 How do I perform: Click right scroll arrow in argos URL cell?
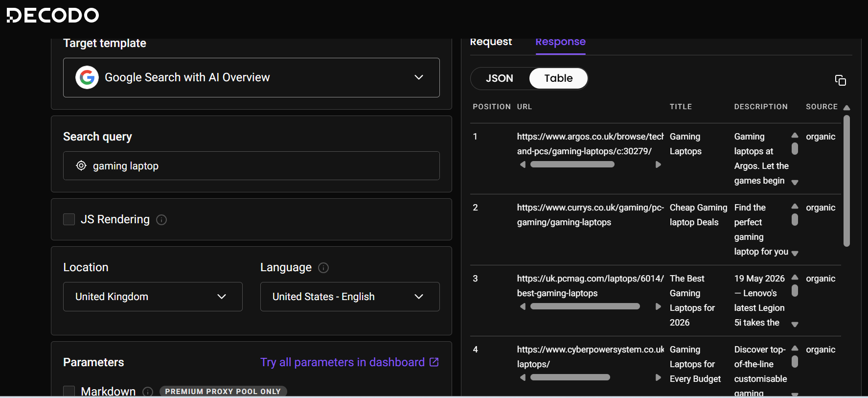coord(658,164)
